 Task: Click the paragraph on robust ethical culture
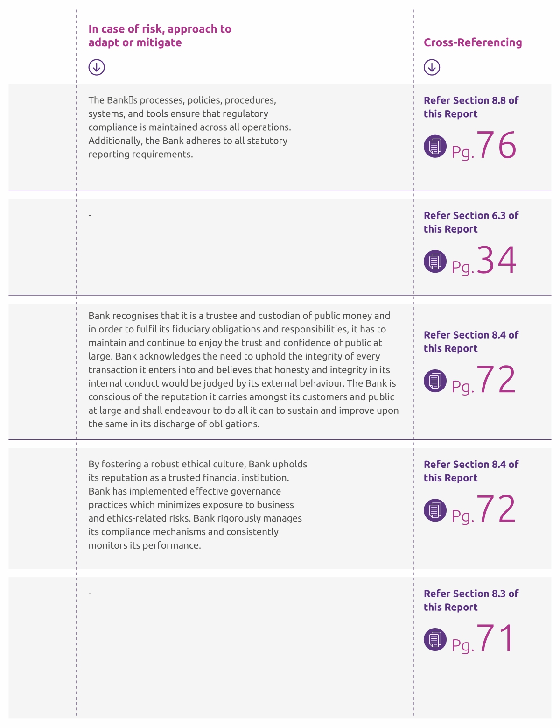click(197, 505)
